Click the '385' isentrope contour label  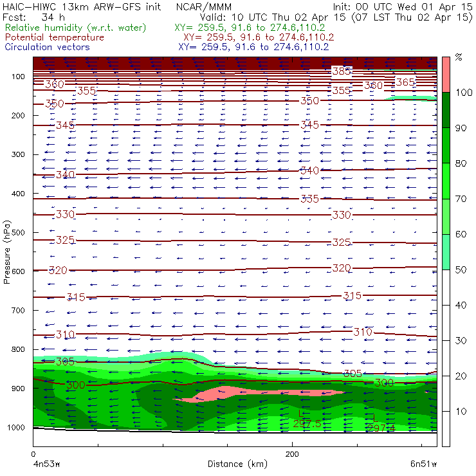tap(342, 71)
